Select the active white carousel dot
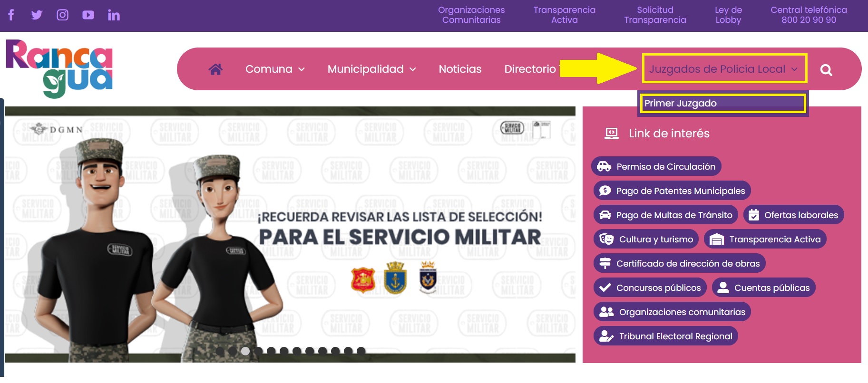 (245, 351)
